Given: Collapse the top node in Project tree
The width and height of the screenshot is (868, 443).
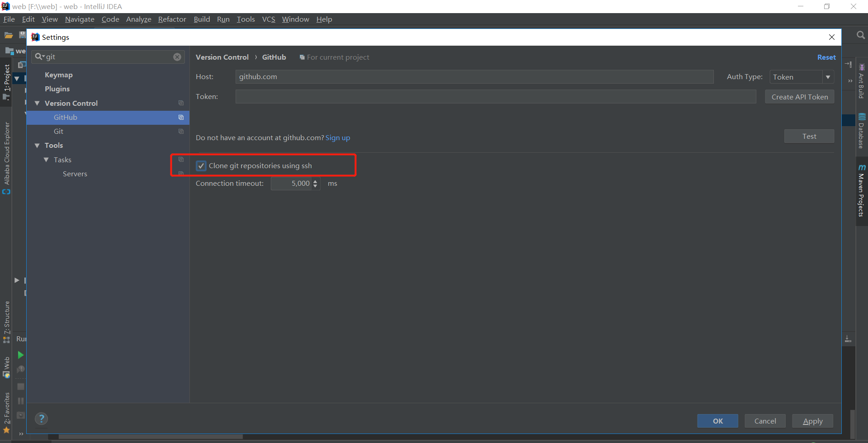Looking at the screenshot, I should 17,79.
